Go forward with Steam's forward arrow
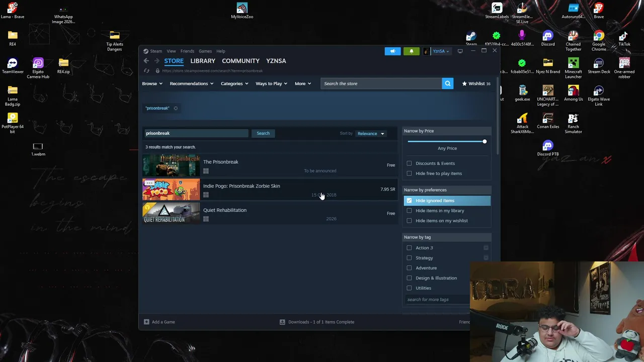The width and height of the screenshot is (644, 362). pos(156,61)
